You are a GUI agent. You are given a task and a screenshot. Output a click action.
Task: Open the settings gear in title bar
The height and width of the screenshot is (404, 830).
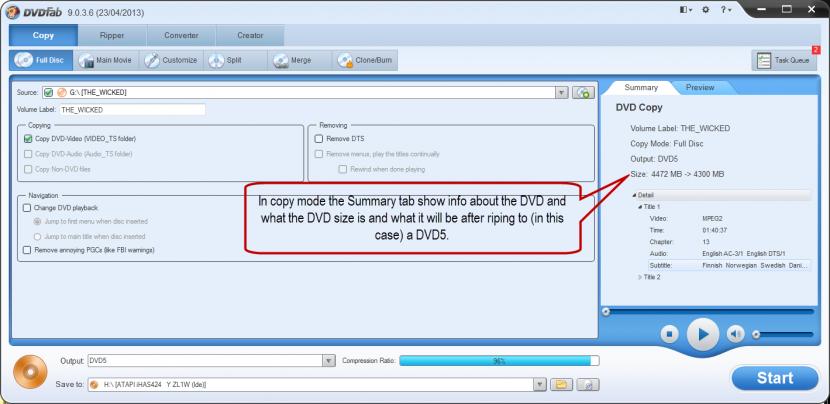[706, 10]
